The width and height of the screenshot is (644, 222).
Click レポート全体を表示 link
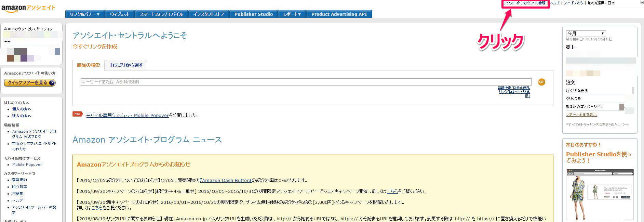[x=581, y=115]
